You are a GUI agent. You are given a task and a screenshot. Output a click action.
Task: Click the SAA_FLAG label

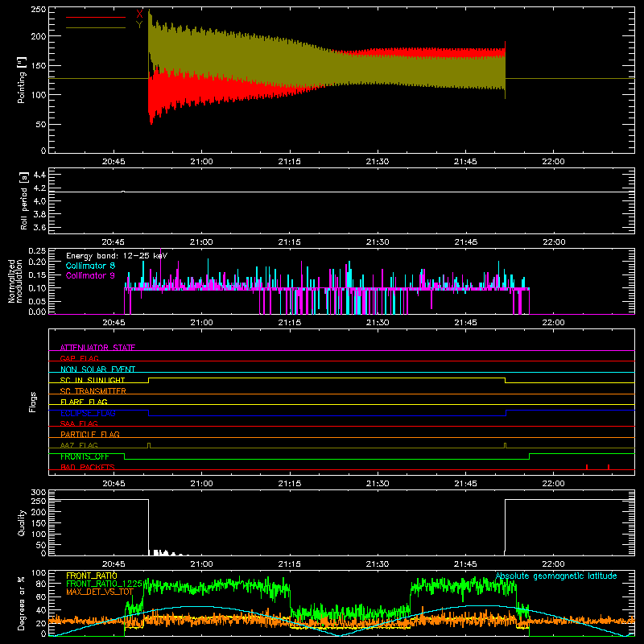click(x=79, y=423)
